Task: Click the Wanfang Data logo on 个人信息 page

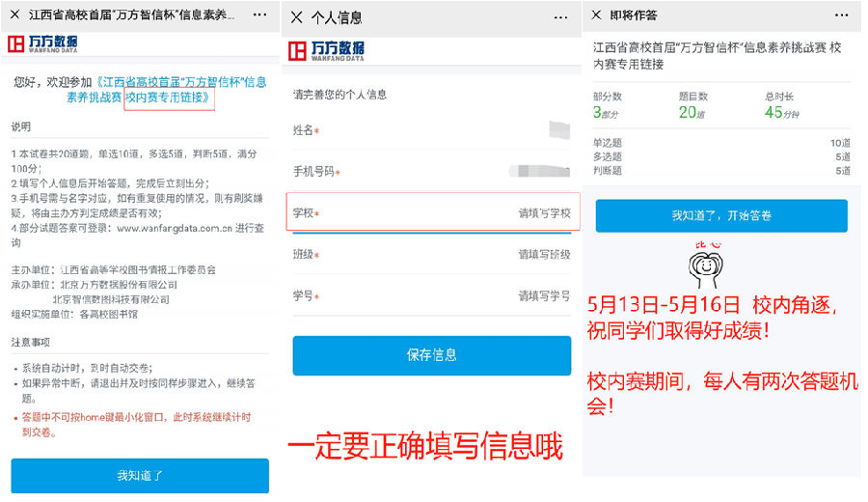Action: pyautogui.click(x=327, y=51)
